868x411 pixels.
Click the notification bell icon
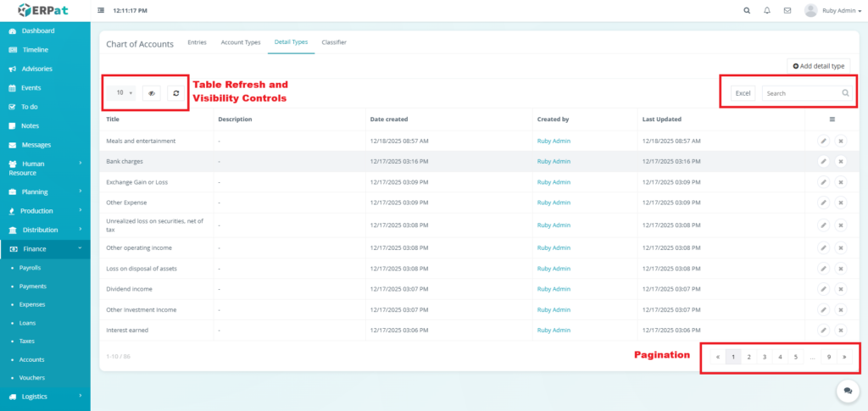767,11
